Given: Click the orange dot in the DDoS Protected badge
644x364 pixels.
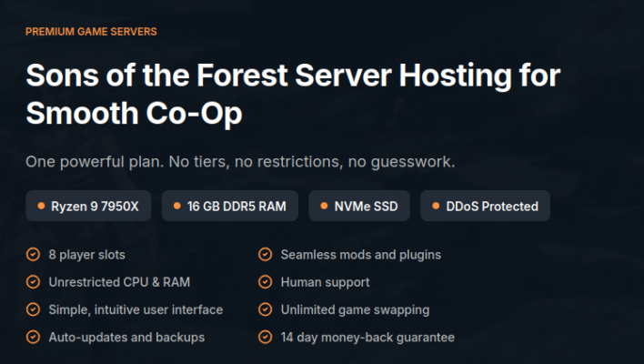Looking at the screenshot, I should 436,206.
